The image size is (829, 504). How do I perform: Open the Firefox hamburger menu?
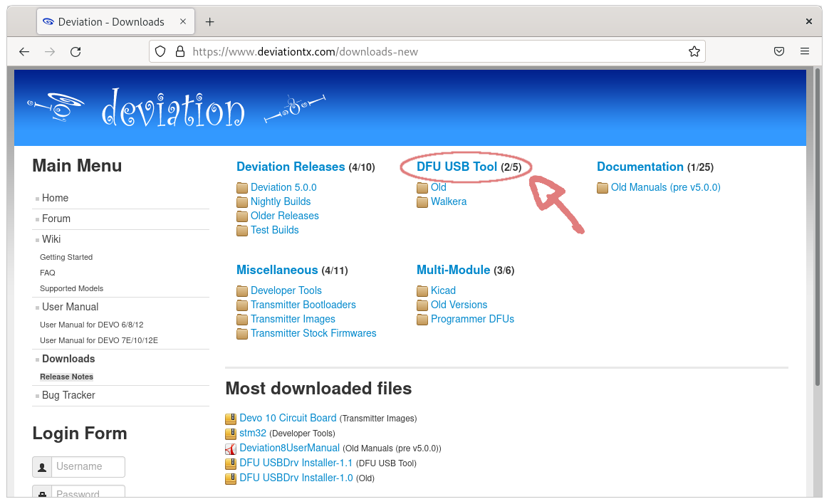coord(805,51)
